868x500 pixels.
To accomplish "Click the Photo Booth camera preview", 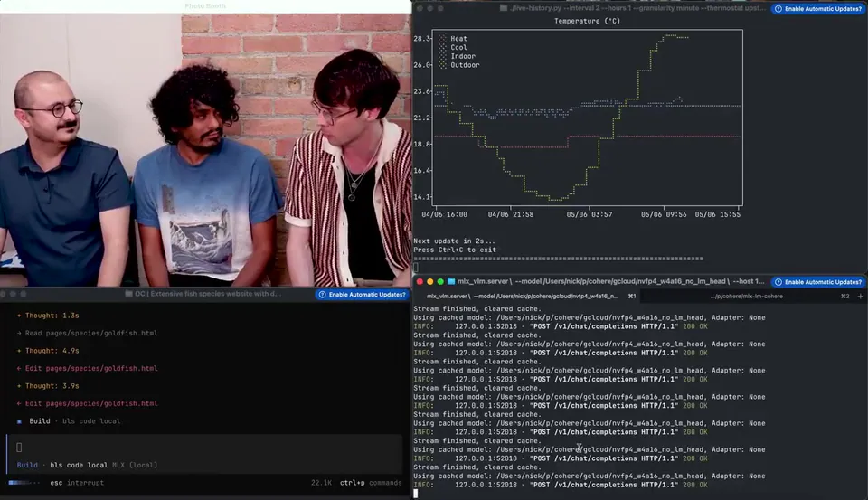I will (x=205, y=150).
